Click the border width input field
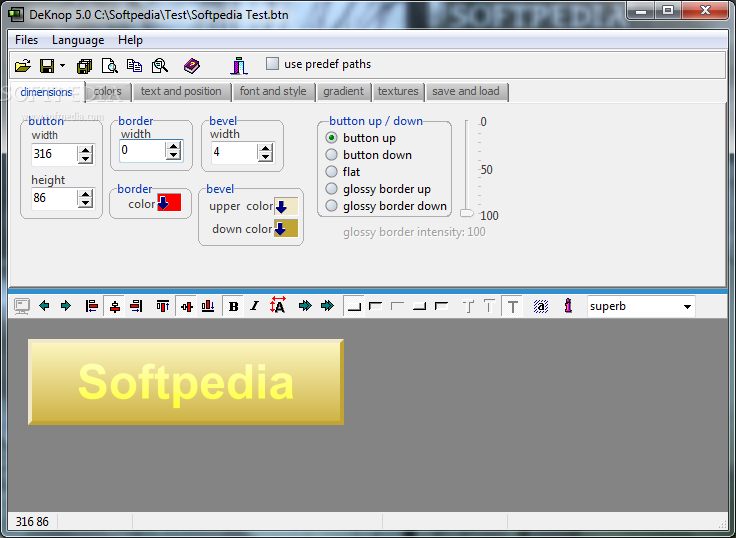Image resolution: width=736 pixels, height=538 pixels. coord(142,150)
